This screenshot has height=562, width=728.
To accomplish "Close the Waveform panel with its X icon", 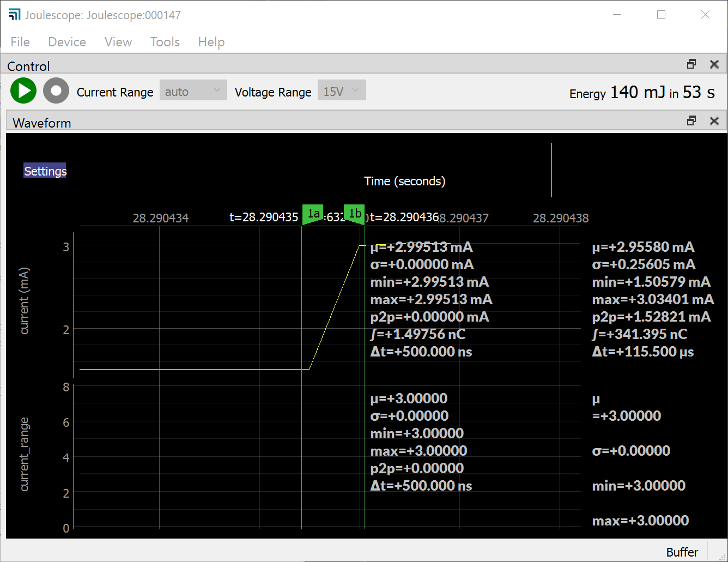I will coord(714,120).
